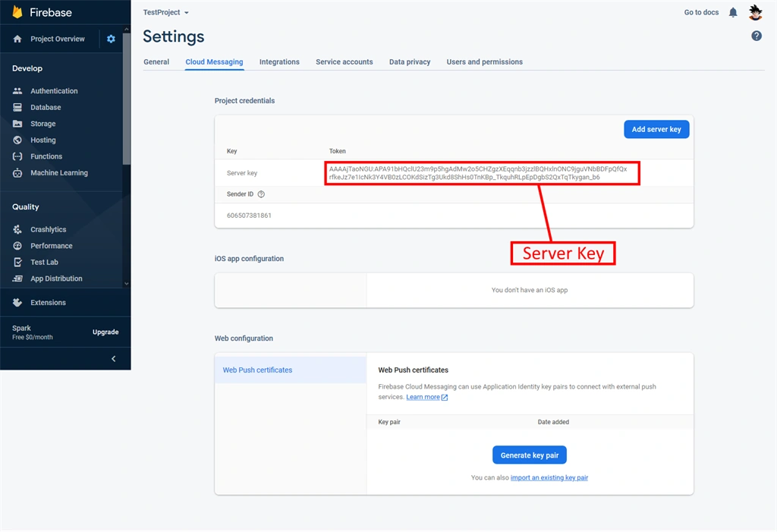Click the Add server key button
777x532 pixels.
[656, 130]
